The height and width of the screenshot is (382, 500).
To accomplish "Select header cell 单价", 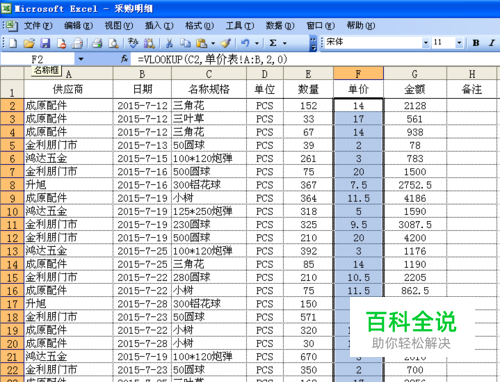I will pyautogui.click(x=358, y=89).
